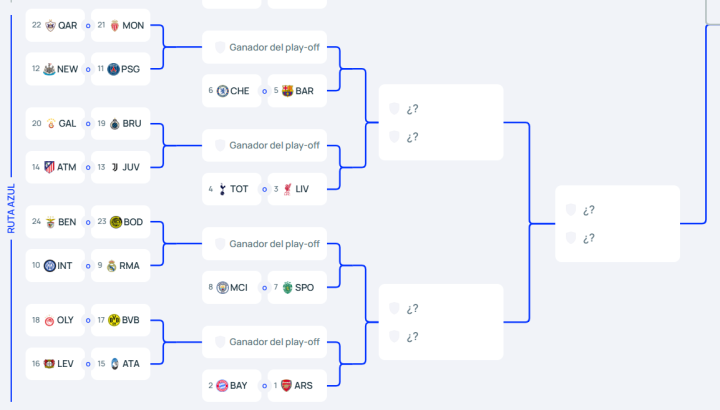Open the Monaco team card
Screen dimensions: 720x410
121,26
